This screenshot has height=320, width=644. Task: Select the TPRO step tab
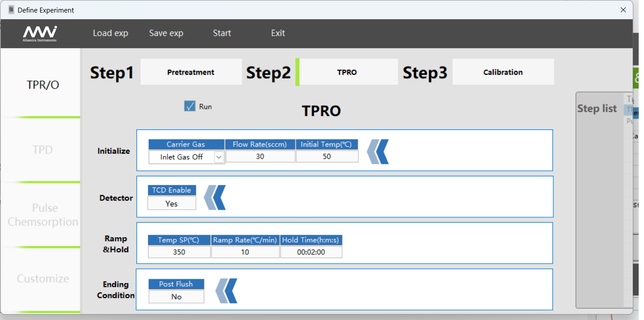click(347, 72)
